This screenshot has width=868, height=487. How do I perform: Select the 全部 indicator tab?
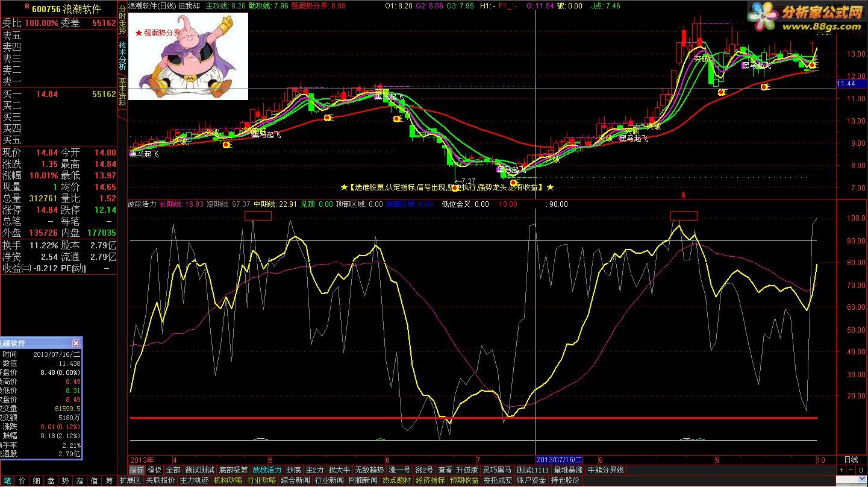click(x=173, y=470)
